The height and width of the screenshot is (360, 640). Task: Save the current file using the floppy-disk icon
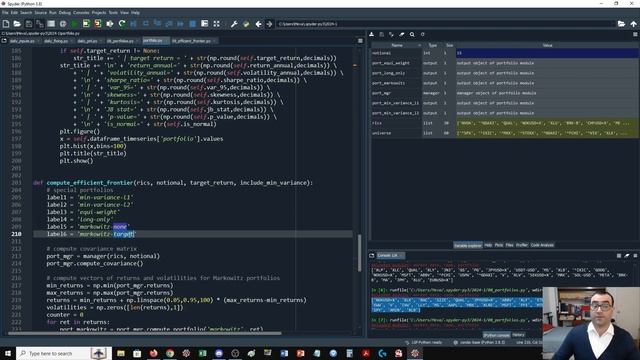[x=29, y=24]
